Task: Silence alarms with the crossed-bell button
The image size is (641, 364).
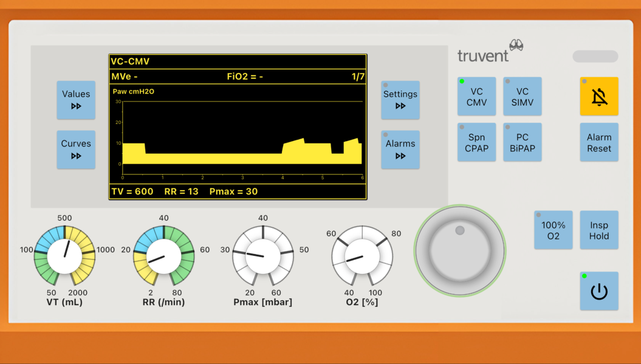Action: 599,96
